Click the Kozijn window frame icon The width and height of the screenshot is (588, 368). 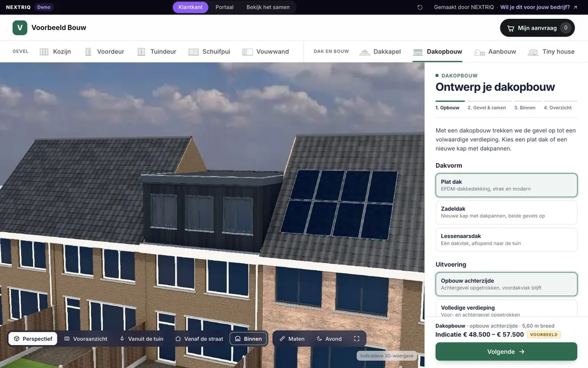tap(44, 52)
